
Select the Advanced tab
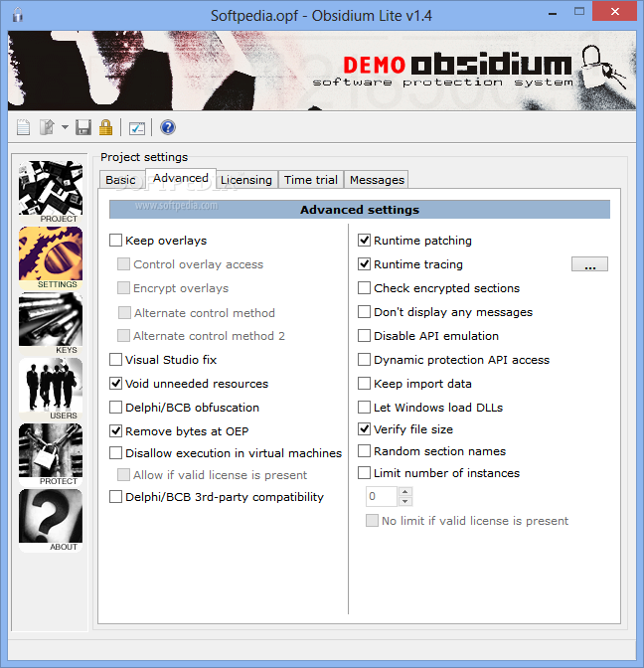[x=181, y=178]
